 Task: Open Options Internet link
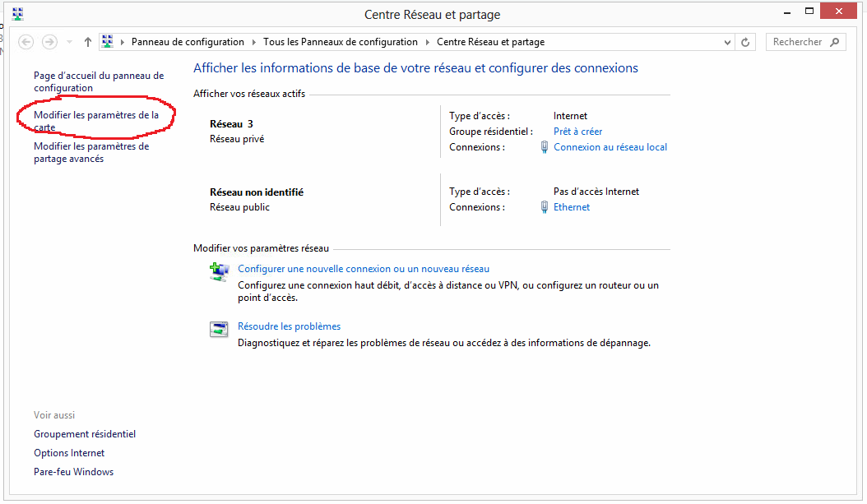(x=69, y=453)
